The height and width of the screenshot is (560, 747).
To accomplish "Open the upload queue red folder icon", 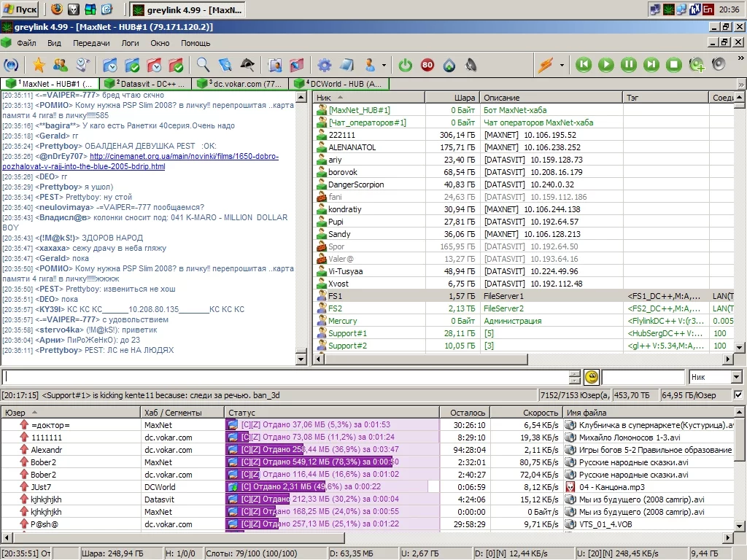I will click(x=154, y=65).
